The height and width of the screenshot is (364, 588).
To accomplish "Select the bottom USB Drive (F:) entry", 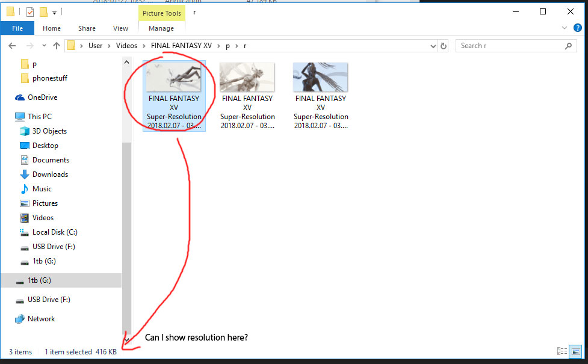I will point(49,300).
